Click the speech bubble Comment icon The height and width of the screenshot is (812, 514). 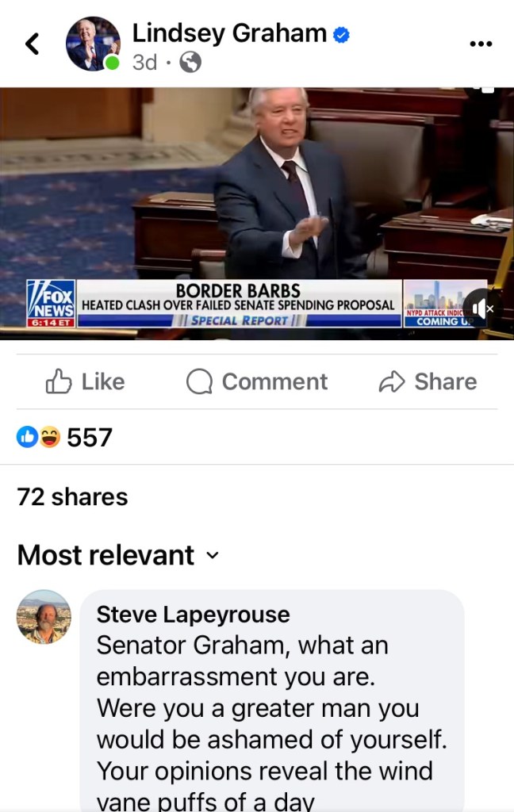pos(199,381)
